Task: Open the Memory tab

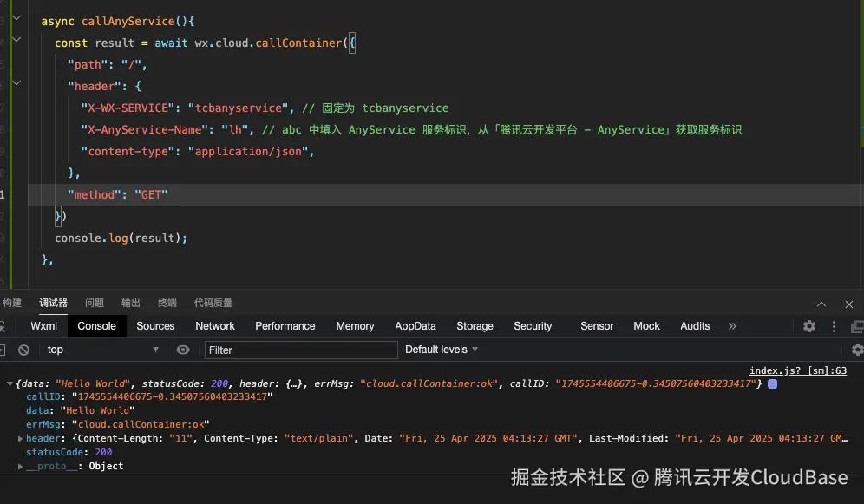Action: pos(355,326)
